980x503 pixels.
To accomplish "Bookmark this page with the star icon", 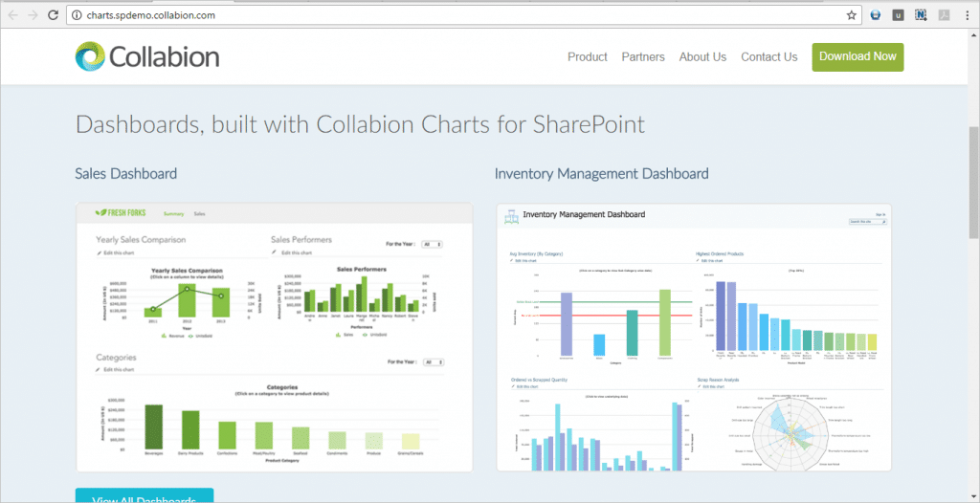I will 851,15.
